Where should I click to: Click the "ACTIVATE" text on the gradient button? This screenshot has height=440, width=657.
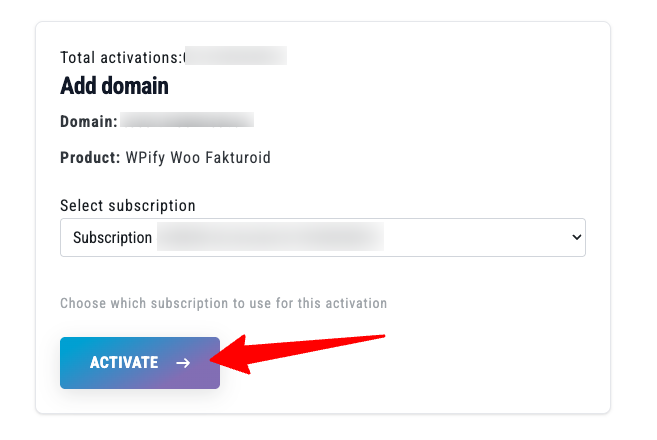[x=124, y=363]
